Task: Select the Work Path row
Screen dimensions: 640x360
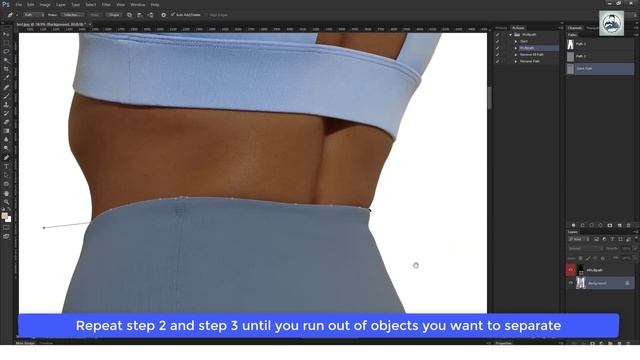Action: [600, 69]
